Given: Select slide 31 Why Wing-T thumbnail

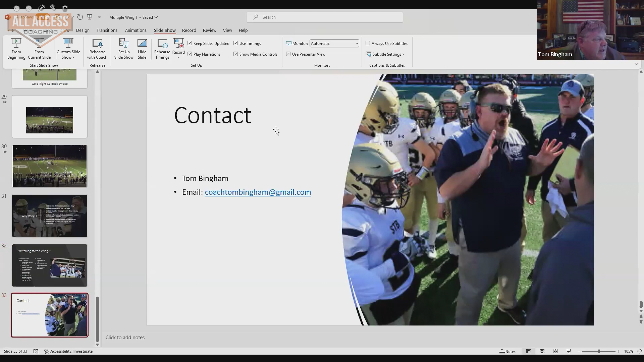Looking at the screenshot, I should coord(50,216).
